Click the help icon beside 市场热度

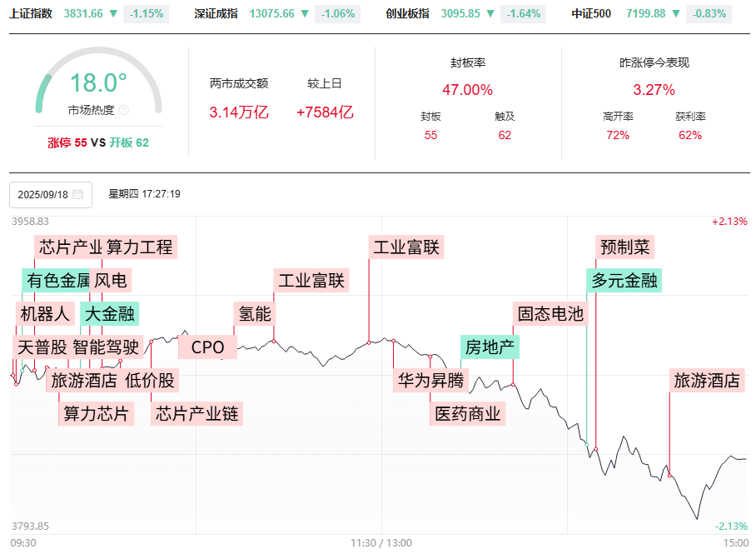pyautogui.click(x=124, y=110)
